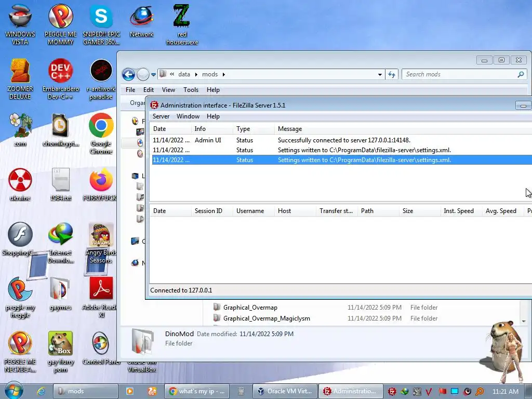Click the orange magnifier tray icon

pos(480,392)
